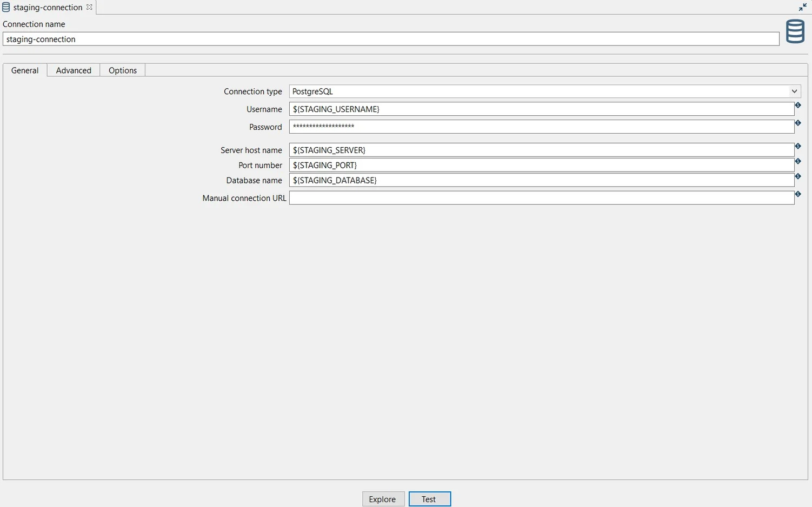This screenshot has height=507, width=812.
Task: Click the collapse editor icon in the corner
Action: tap(803, 7)
